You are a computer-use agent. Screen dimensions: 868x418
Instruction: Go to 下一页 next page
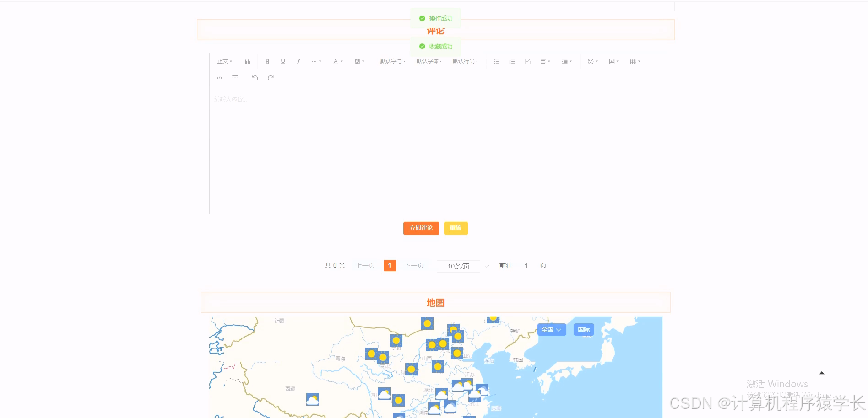pos(413,265)
